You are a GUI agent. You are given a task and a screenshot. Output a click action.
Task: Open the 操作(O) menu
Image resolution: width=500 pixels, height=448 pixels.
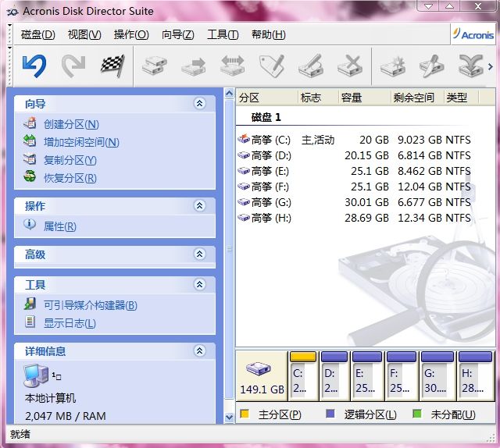[131, 34]
